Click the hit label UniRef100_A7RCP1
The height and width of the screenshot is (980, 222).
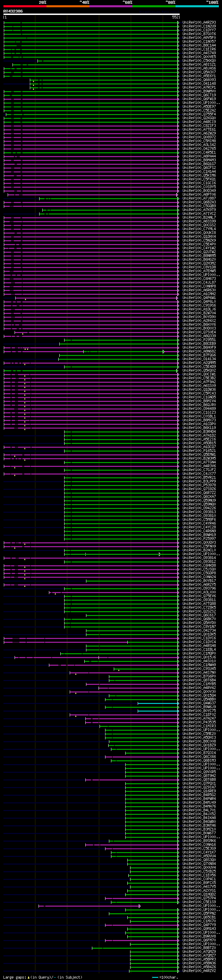[x=199, y=88]
